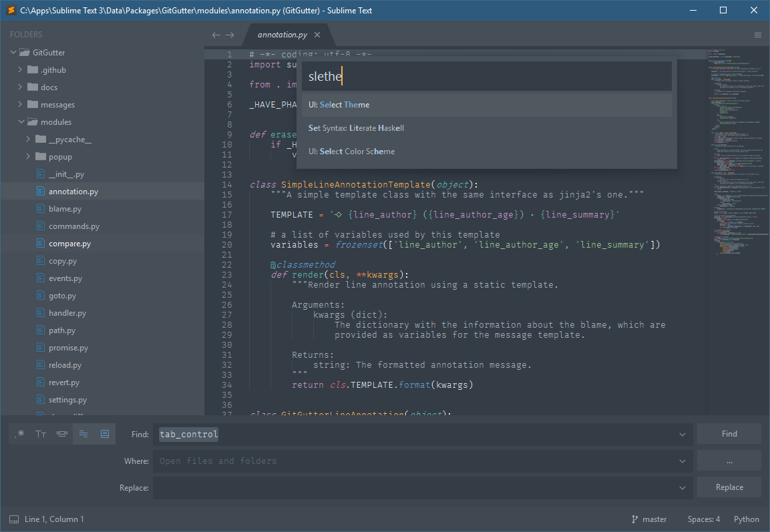Click the 'Line 1, Column 1' status text
The image size is (770, 532).
click(54, 519)
